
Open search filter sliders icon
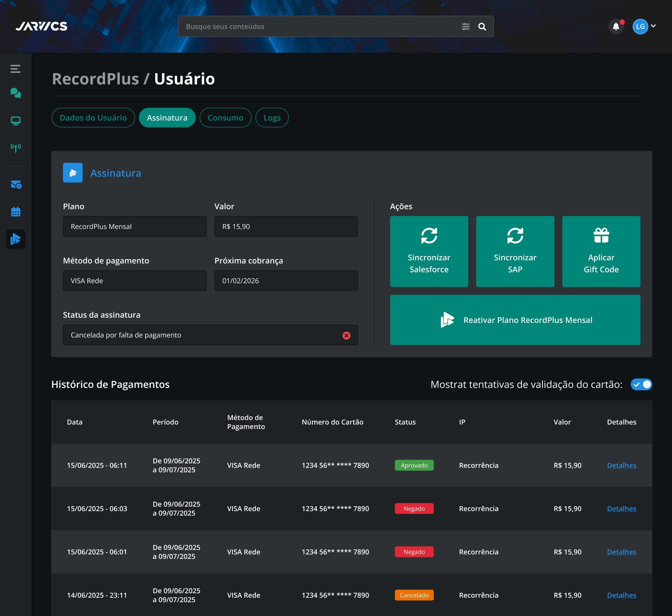[x=466, y=27]
